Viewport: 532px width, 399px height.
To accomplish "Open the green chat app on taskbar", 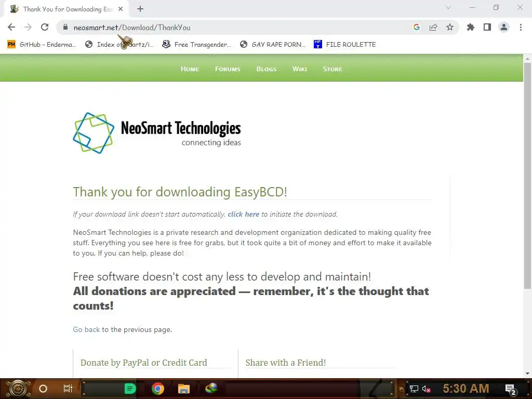I will click(x=130, y=389).
